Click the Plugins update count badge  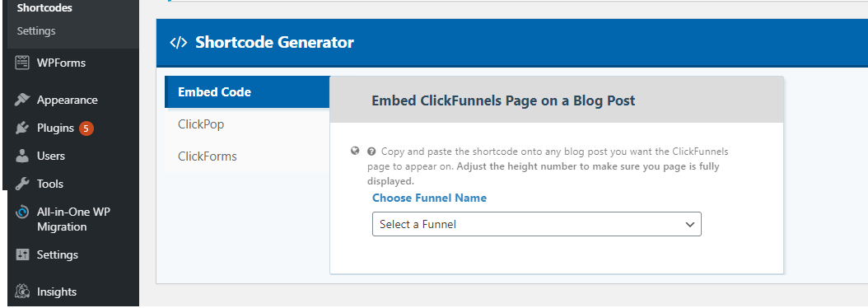tap(86, 128)
